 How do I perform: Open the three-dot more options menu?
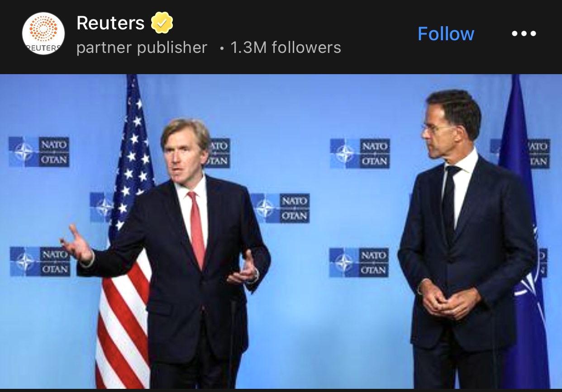[524, 33]
